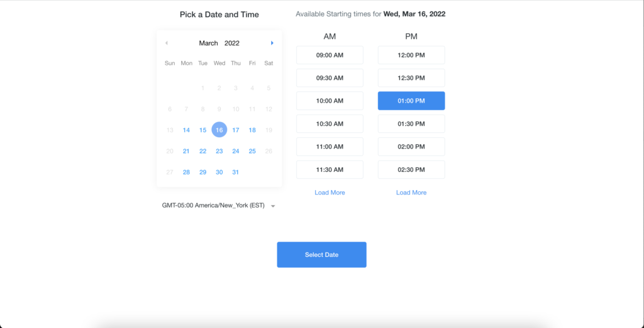Image resolution: width=644 pixels, height=328 pixels.
Task: Open the timezone dropdown arrow
Action: [x=273, y=206]
